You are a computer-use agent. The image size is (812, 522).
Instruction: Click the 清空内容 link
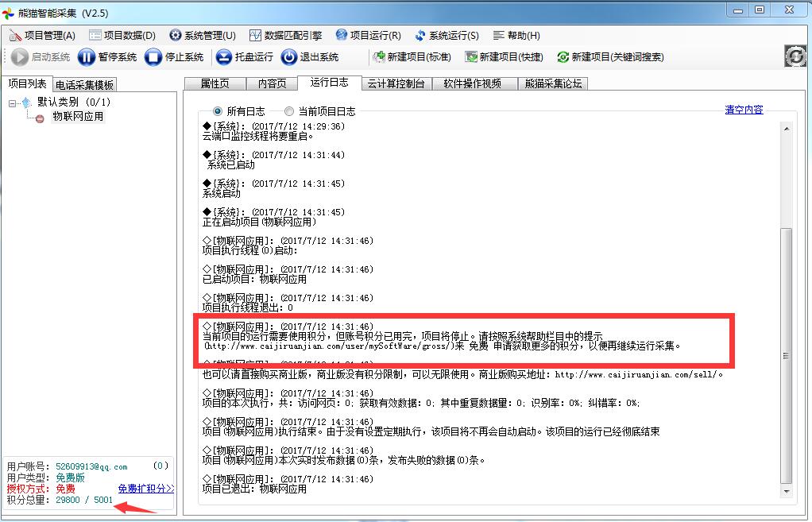(x=744, y=110)
